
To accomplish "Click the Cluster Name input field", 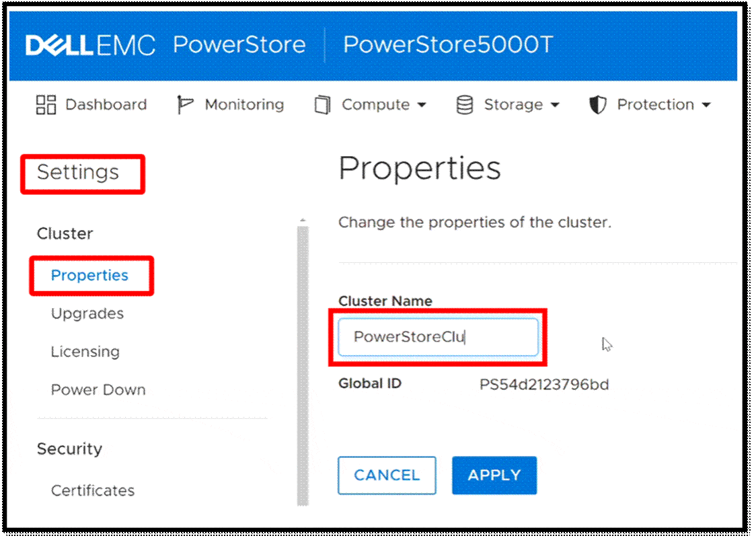I will click(439, 337).
